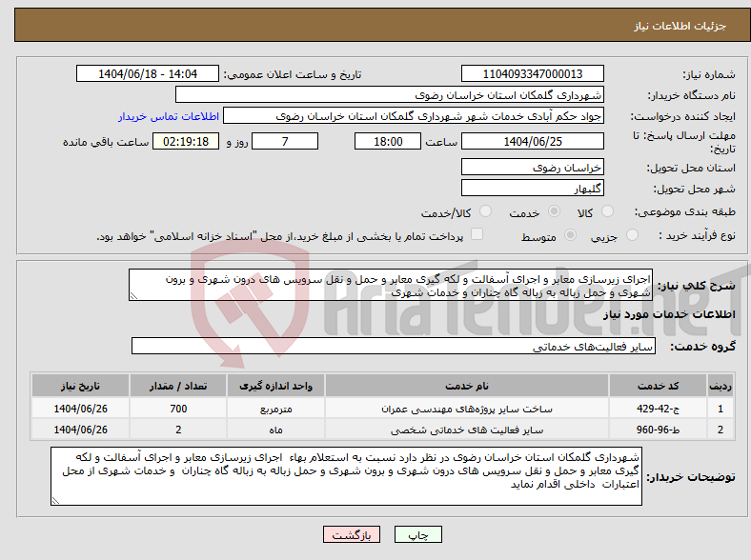Screen dimensions: 751x560
Task: Click service code ج-42-429 cell
Action: coord(659,409)
